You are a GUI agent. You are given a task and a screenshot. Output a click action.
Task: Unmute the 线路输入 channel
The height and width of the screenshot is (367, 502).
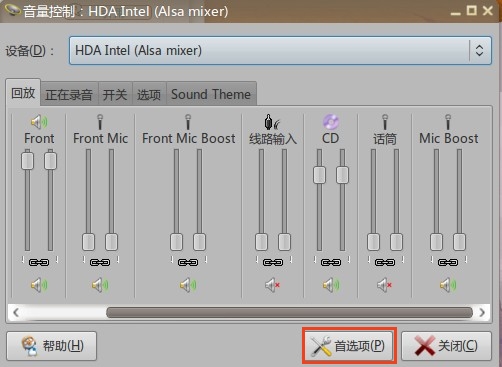(x=272, y=285)
